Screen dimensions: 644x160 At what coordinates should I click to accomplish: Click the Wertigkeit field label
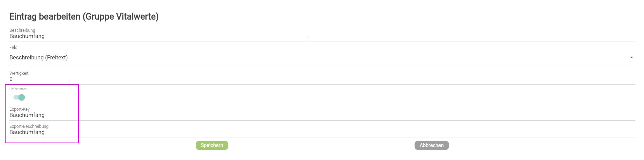point(19,73)
